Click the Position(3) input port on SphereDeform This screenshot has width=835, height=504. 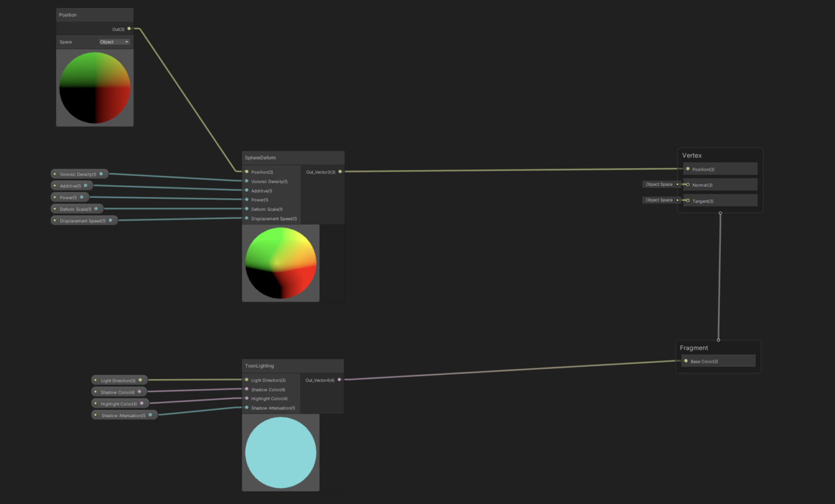pos(246,172)
